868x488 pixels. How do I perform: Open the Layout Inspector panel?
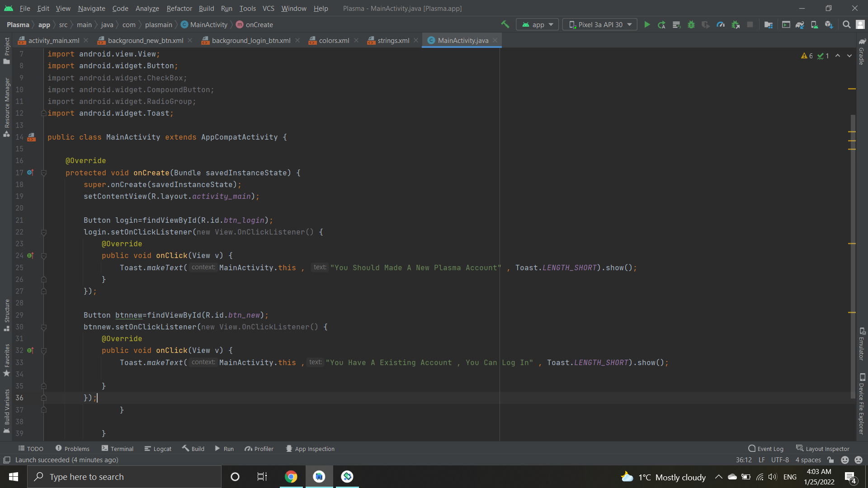click(x=823, y=449)
